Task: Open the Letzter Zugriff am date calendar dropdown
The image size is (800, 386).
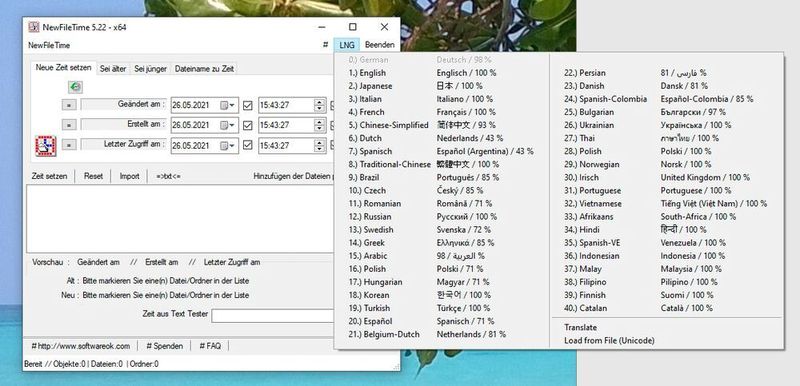Action: [x=228, y=145]
